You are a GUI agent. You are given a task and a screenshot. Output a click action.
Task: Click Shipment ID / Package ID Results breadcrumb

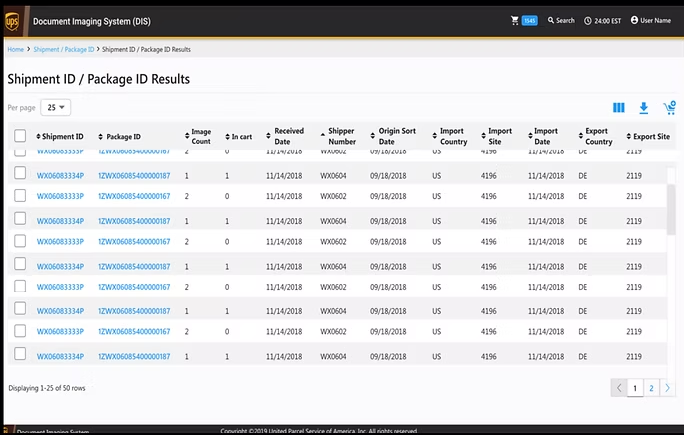click(x=146, y=49)
